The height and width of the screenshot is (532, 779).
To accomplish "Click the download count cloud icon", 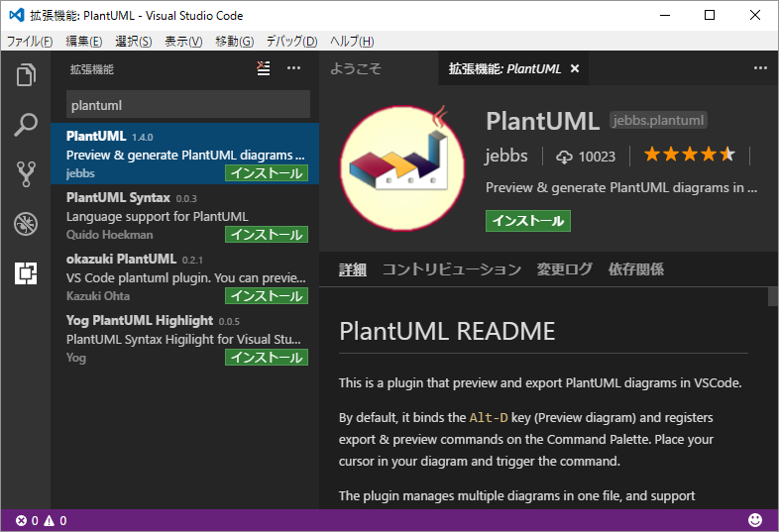I will 564,157.
